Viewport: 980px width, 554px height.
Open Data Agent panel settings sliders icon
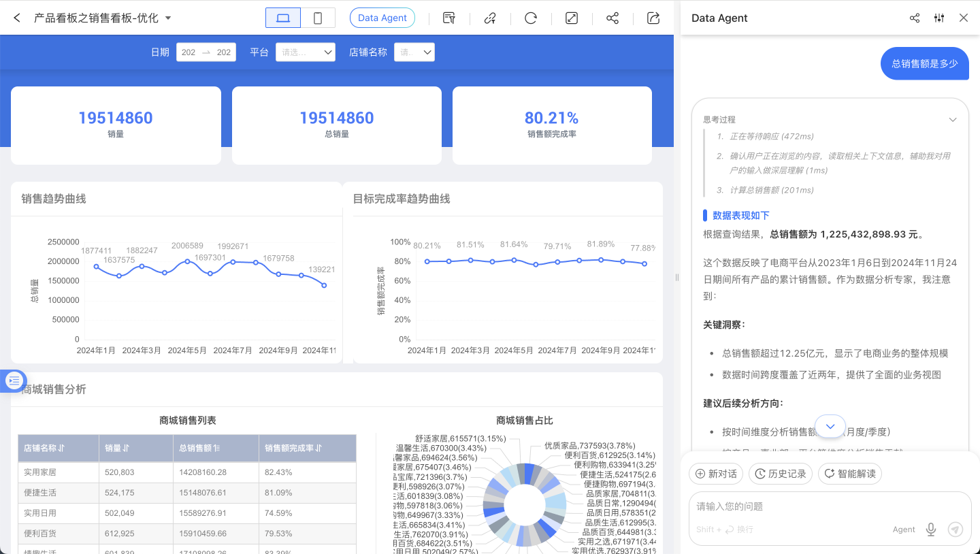coord(939,18)
